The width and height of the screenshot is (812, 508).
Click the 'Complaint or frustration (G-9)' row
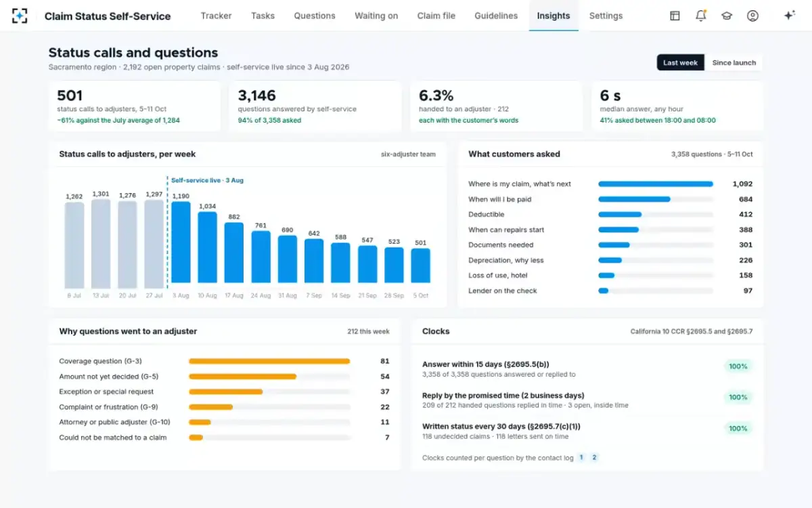pyautogui.click(x=224, y=407)
